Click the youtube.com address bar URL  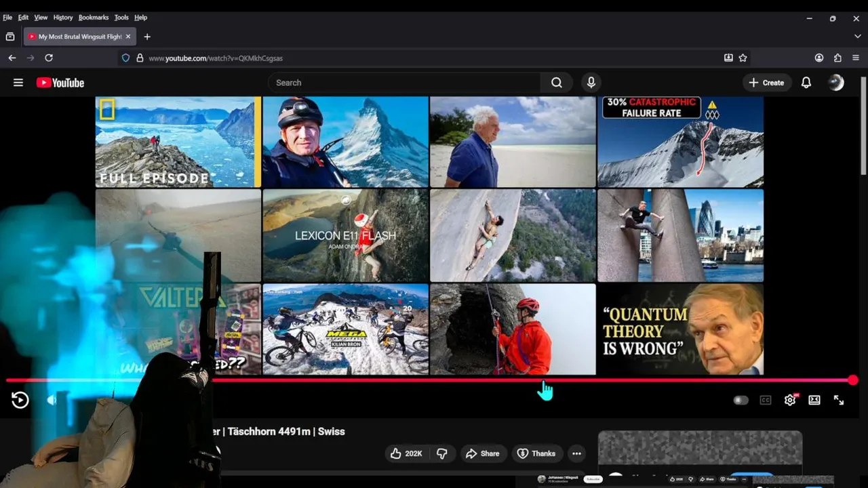[216, 58]
